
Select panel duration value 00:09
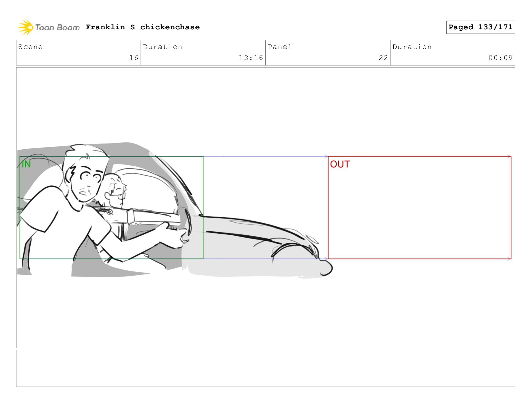pos(500,58)
